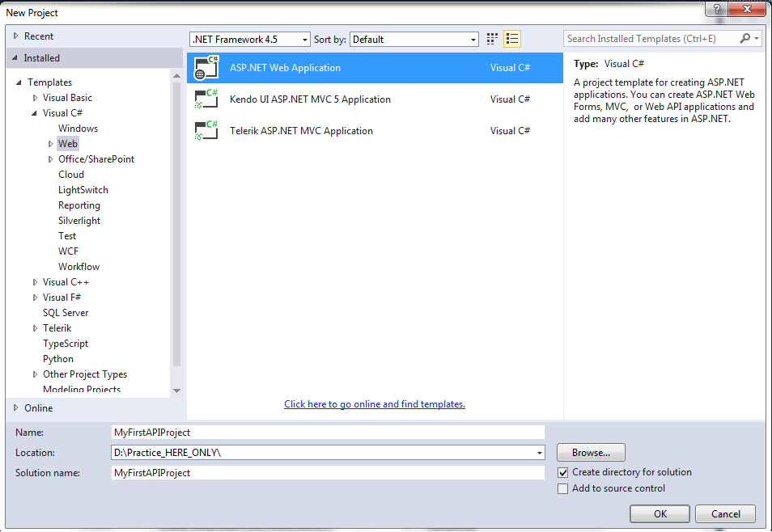This screenshot has height=532, width=772.
Task: Close the New Project dialog
Action: 747,9
